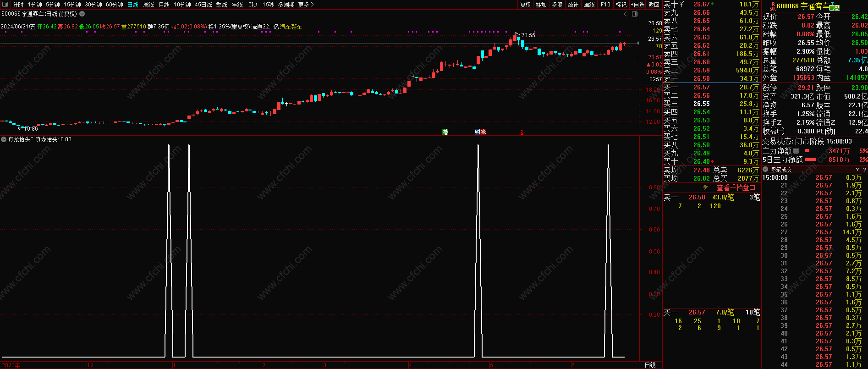
Task: Open 查看千档盘口 link
Action: pos(736,187)
